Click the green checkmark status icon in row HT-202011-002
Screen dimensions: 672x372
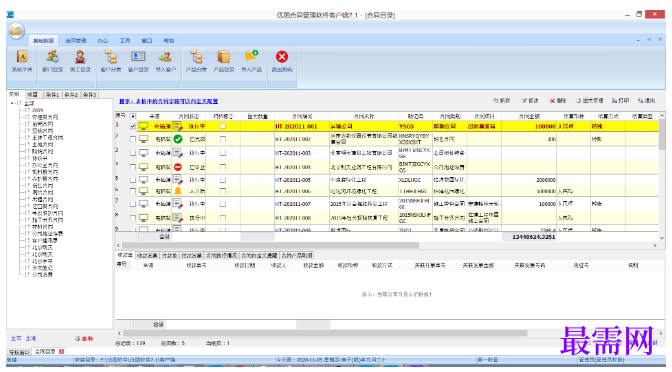[178, 139]
